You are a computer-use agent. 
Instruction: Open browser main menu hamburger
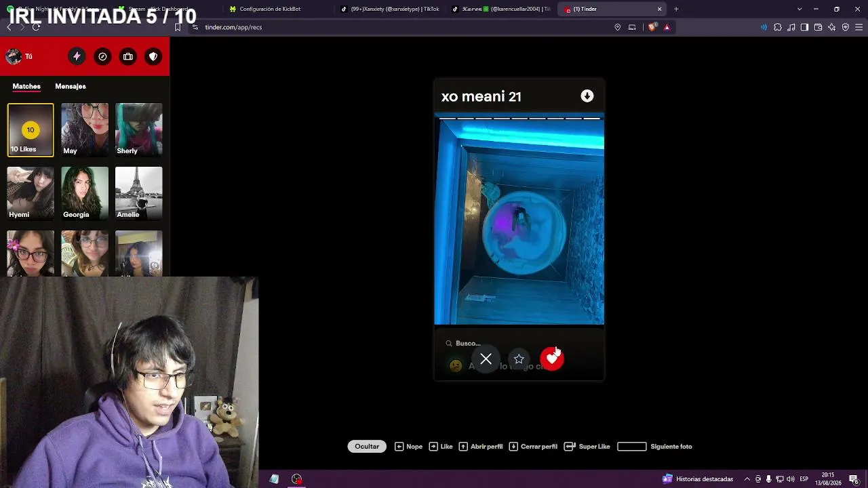coord(859,27)
